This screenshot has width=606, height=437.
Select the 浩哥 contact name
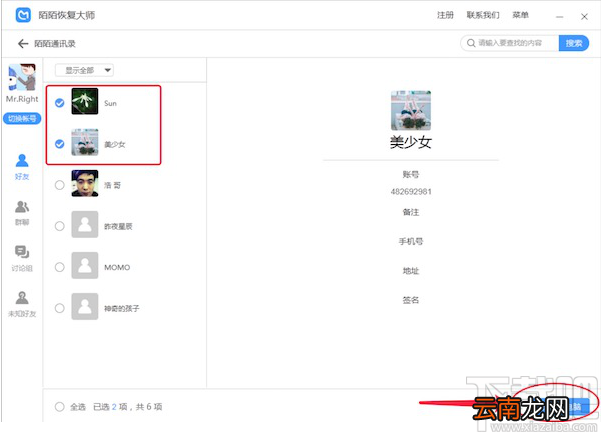(112, 185)
